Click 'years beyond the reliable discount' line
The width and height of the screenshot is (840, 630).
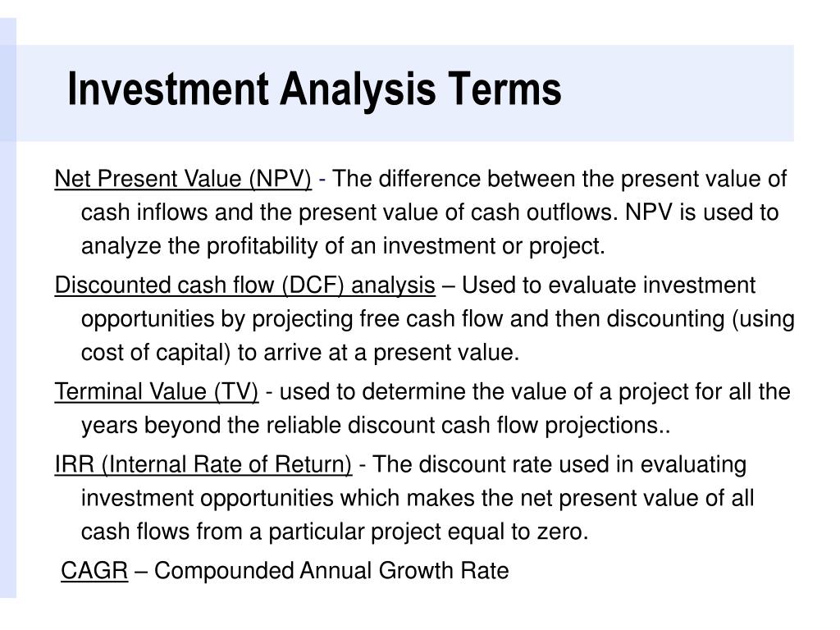[257, 426]
